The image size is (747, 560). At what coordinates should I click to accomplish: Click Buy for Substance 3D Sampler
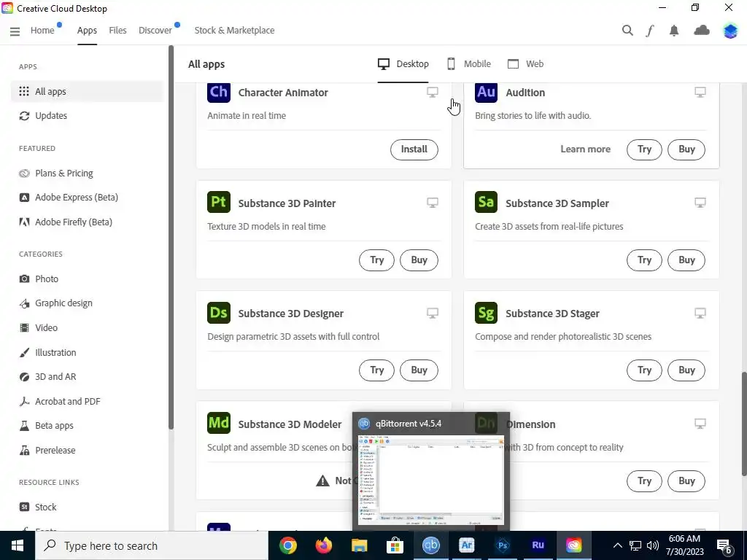[x=686, y=260]
